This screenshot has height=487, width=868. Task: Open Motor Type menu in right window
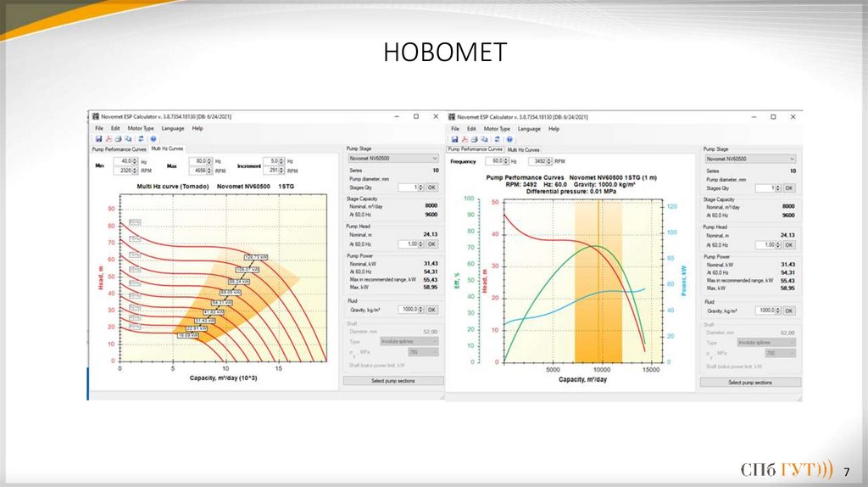(497, 128)
